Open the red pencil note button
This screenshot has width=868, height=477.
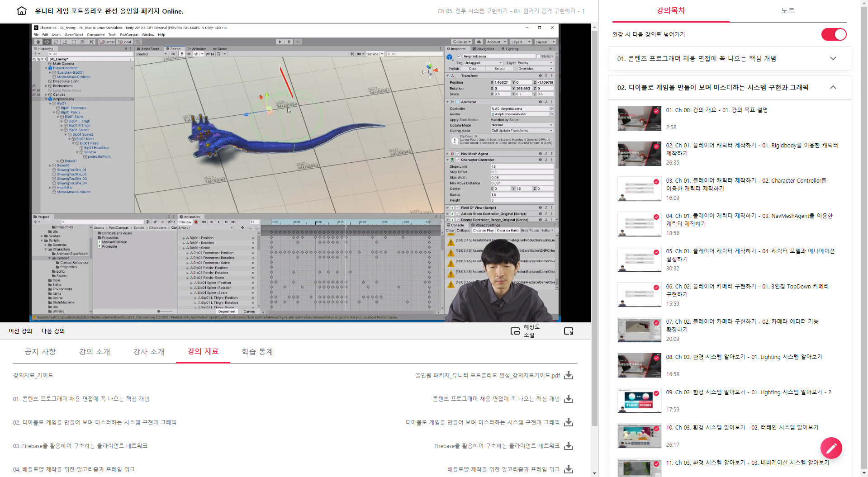point(831,448)
